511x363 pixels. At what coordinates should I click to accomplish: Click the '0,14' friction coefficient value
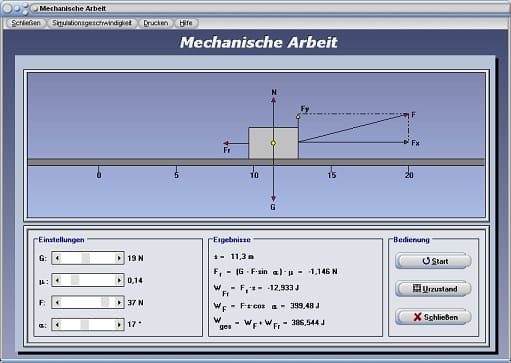pos(135,280)
